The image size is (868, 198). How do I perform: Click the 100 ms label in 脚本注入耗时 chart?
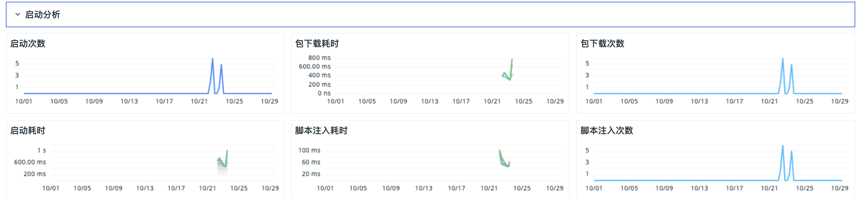click(x=309, y=150)
